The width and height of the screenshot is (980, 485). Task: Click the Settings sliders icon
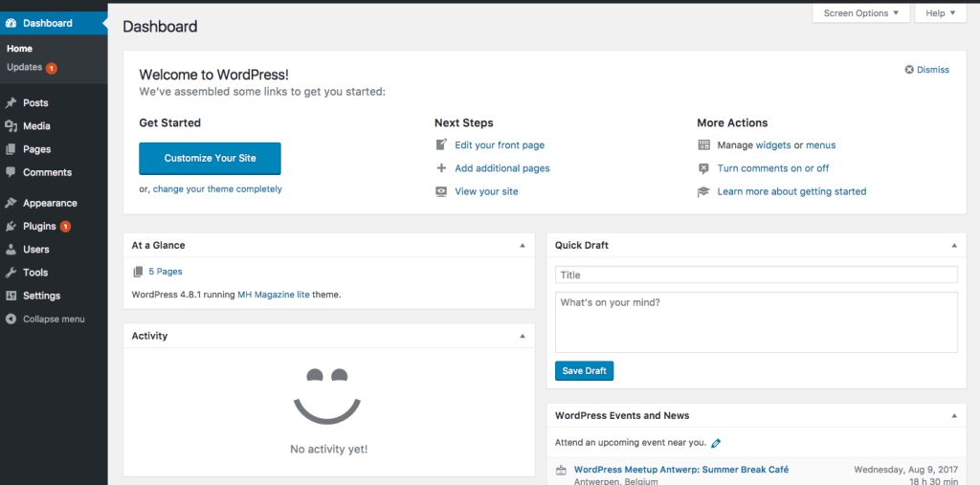tap(11, 296)
